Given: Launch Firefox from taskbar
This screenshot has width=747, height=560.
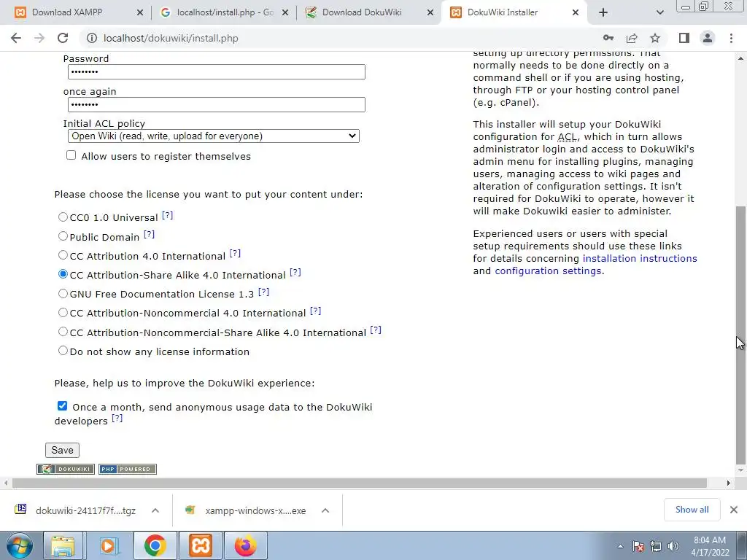Looking at the screenshot, I should [245, 545].
